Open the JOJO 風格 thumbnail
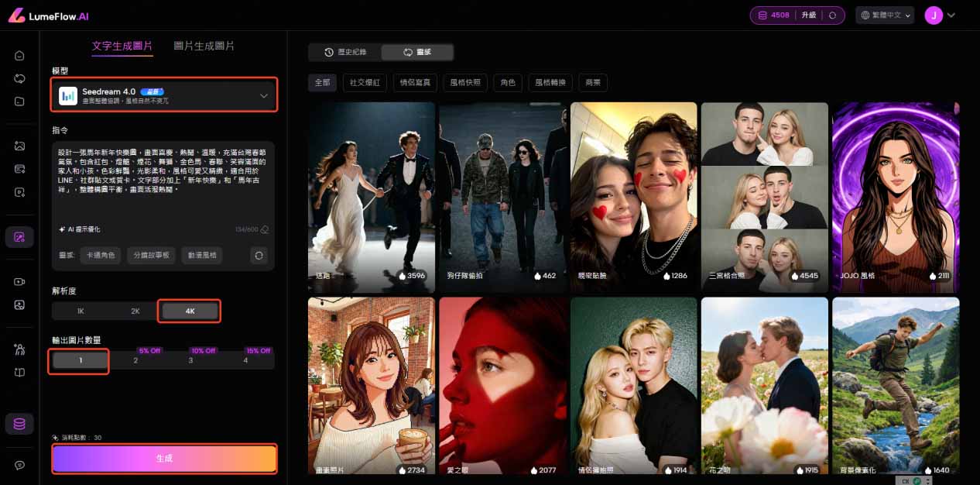The image size is (980, 485). [x=896, y=192]
